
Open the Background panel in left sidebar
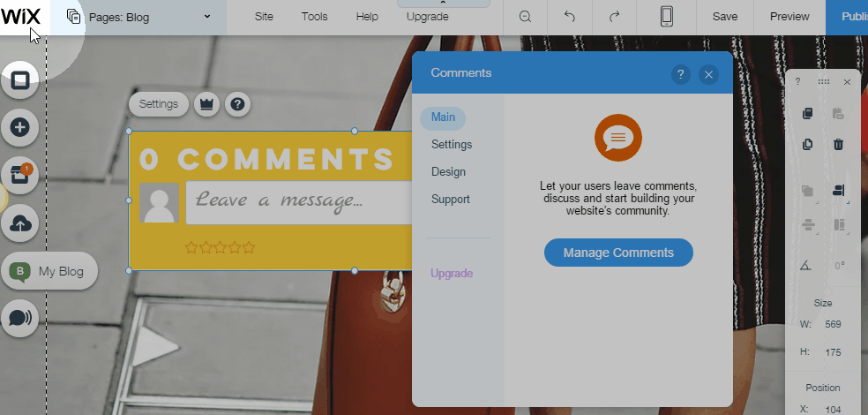pyautogui.click(x=20, y=80)
